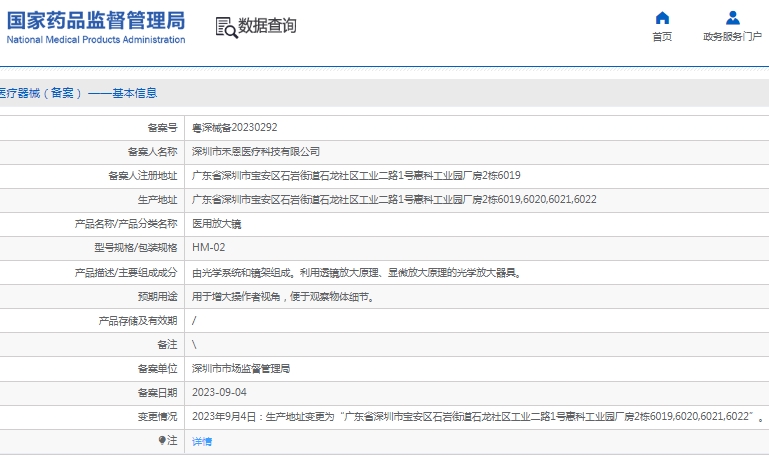769x458 pixels.
Task: Click the 产品存储及有效期 row label
Action: coord(138,320)
